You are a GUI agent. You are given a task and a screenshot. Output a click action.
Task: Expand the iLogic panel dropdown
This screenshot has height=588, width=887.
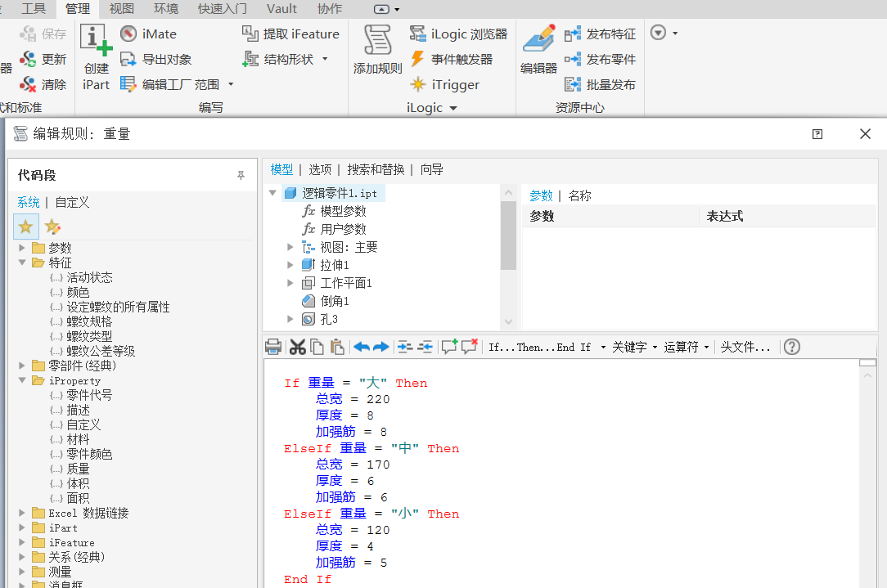(453, 108)
